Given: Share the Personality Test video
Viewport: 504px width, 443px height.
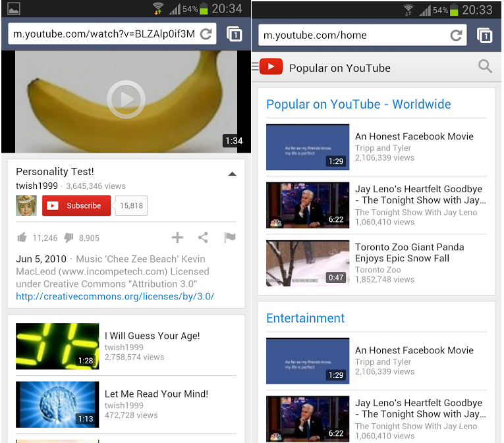Looking at the screenshot, I should point(203,238).
